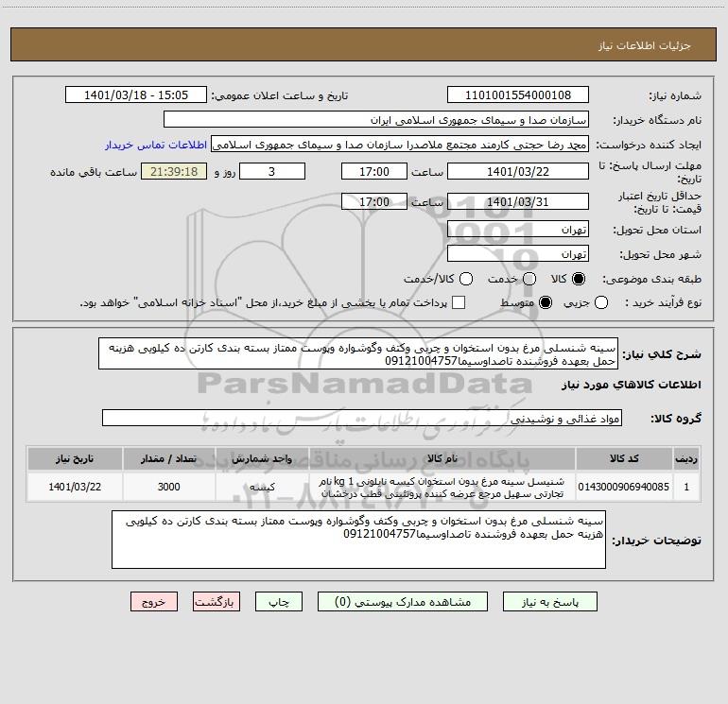Viewport: 728px width, 704px height.
Task: Select the خدمت radio button
Action: coord(529,279)
